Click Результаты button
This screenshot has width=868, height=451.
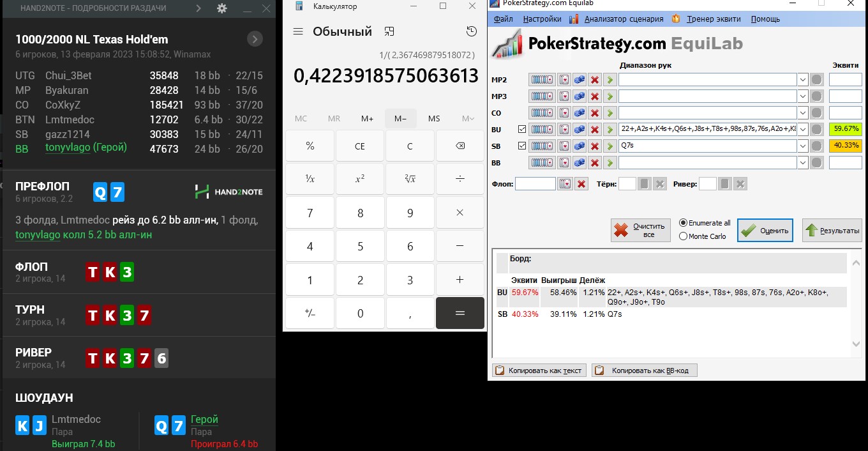point(832,230)
